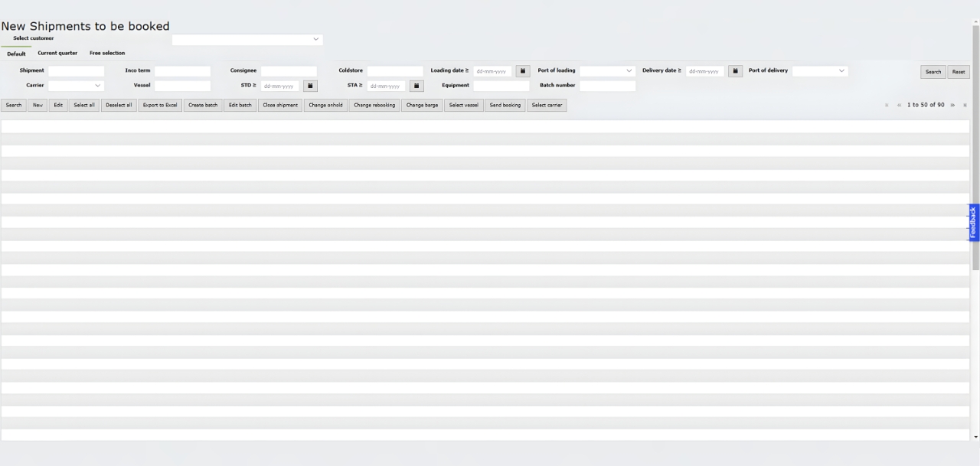Viewport: 980px width, 466px height.
Task: Select the Default filter tab
Action: coord(16,53)
